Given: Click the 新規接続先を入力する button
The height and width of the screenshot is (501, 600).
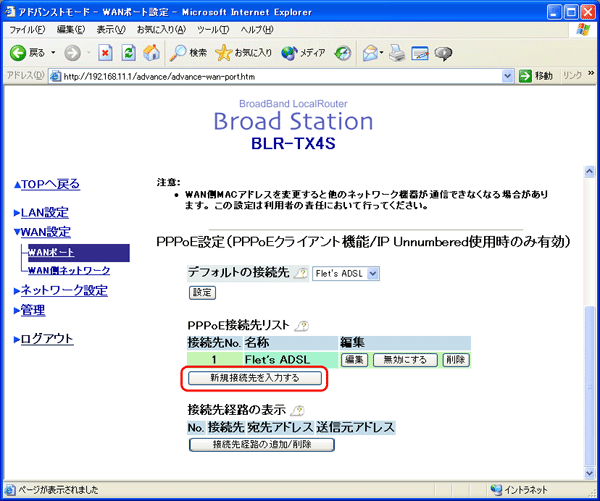Looking at the screenshot, I should [x=255, y=378].
